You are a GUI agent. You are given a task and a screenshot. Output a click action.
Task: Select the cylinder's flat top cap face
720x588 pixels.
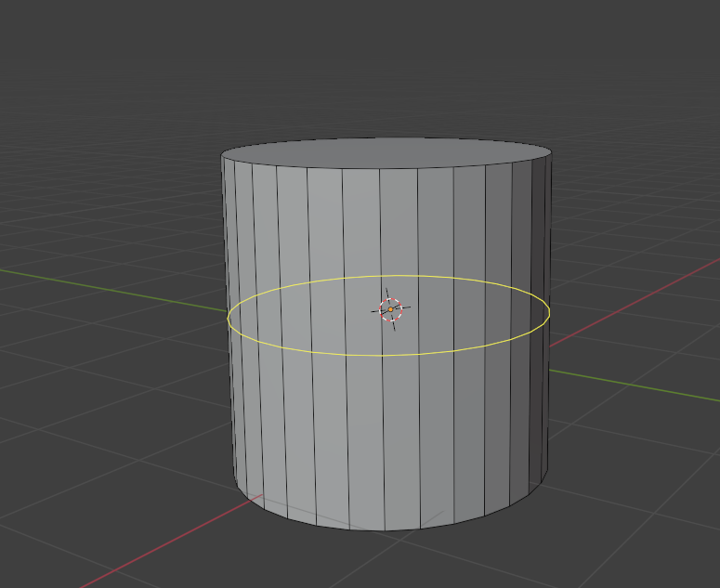tap(386, 151)
